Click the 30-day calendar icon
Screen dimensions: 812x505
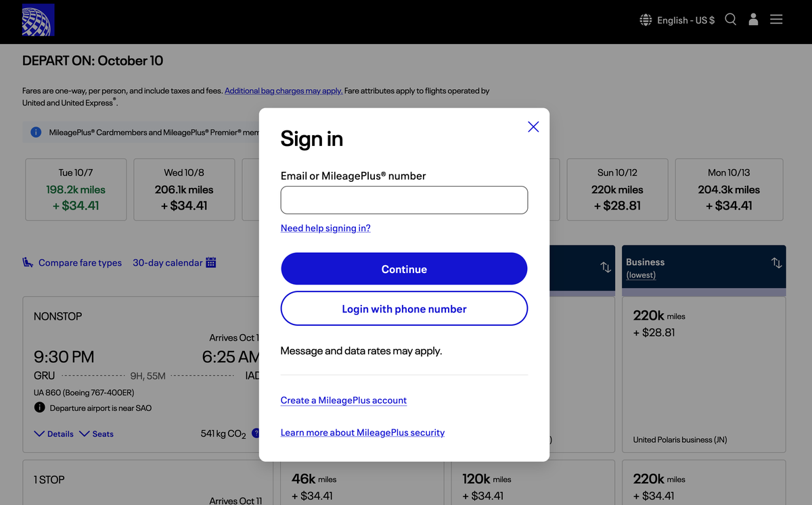click(210, 262)
